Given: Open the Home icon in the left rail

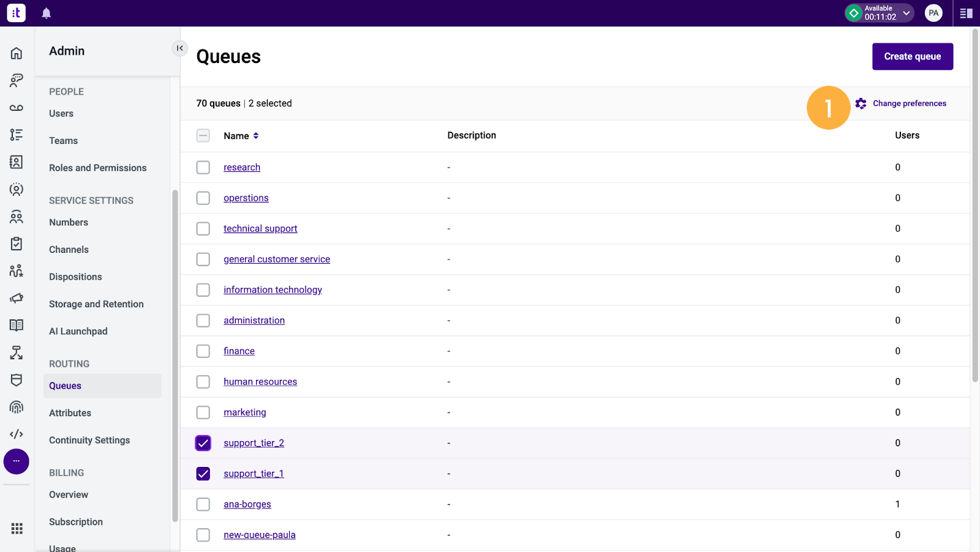Looking at the screenshot, I should tap(17, 53).
